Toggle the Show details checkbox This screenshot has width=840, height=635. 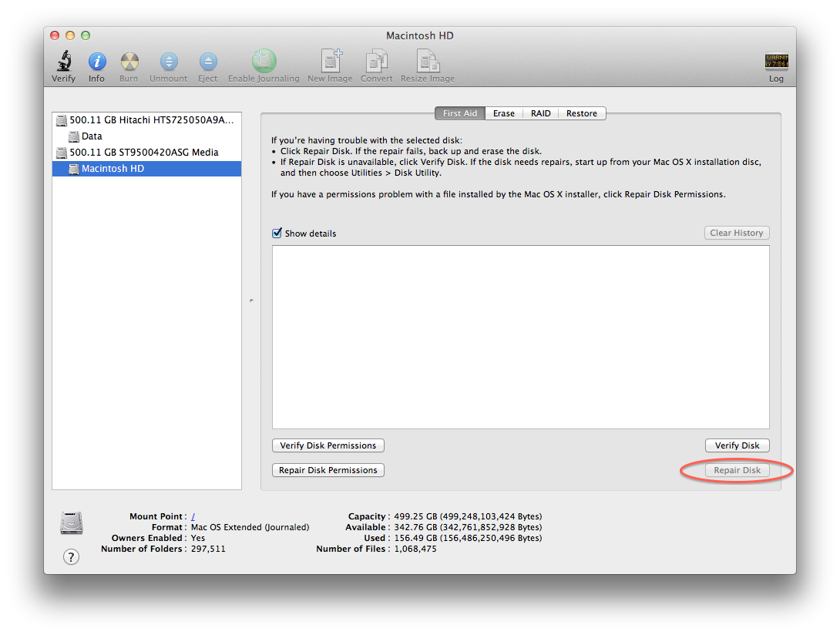pyautogui.click(x=277, y=233)
